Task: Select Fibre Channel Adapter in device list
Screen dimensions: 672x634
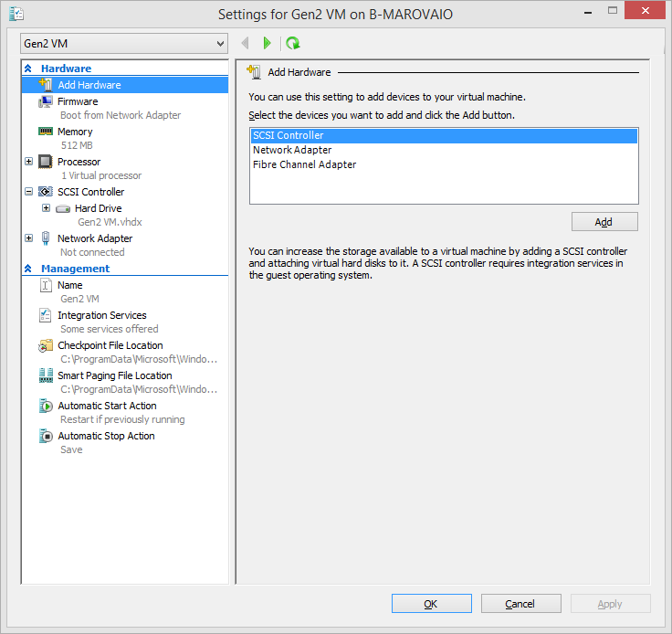Action: pos(304,164)
